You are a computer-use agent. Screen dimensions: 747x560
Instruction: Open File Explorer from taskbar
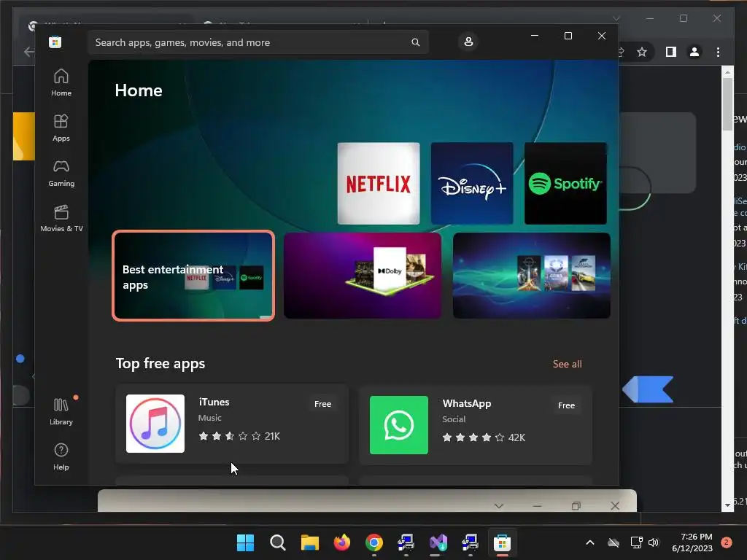pos(309,542)
